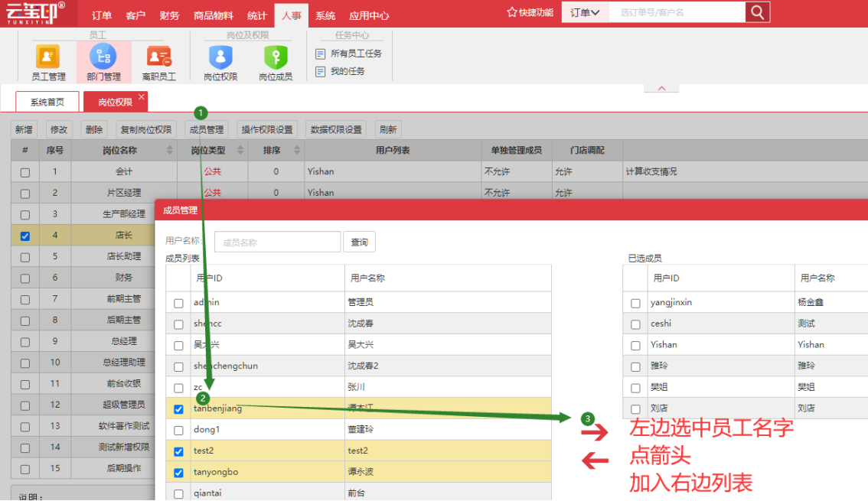Check the ceshi selected-member checkbox
Screen dimensions: 868x501
click(635, 324)
